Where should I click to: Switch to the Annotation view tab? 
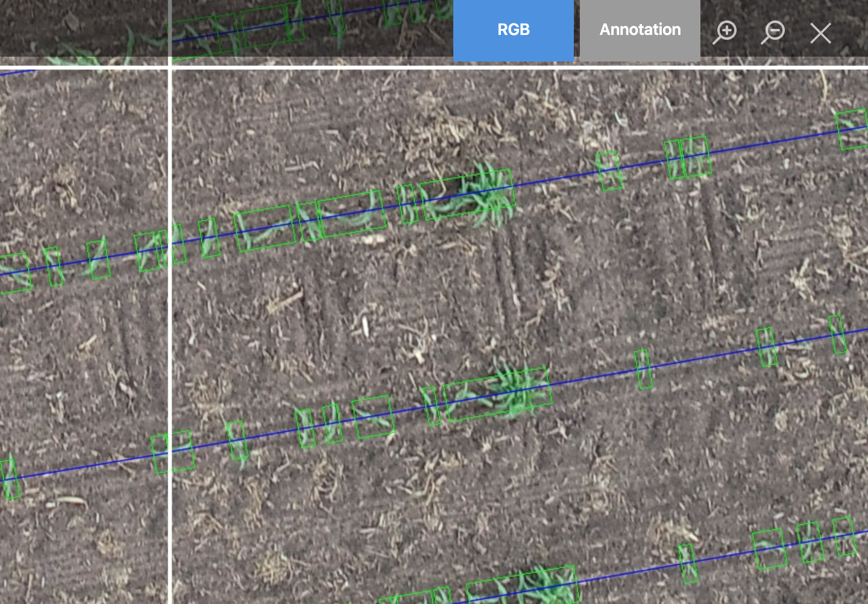click(x=640, y=30)
